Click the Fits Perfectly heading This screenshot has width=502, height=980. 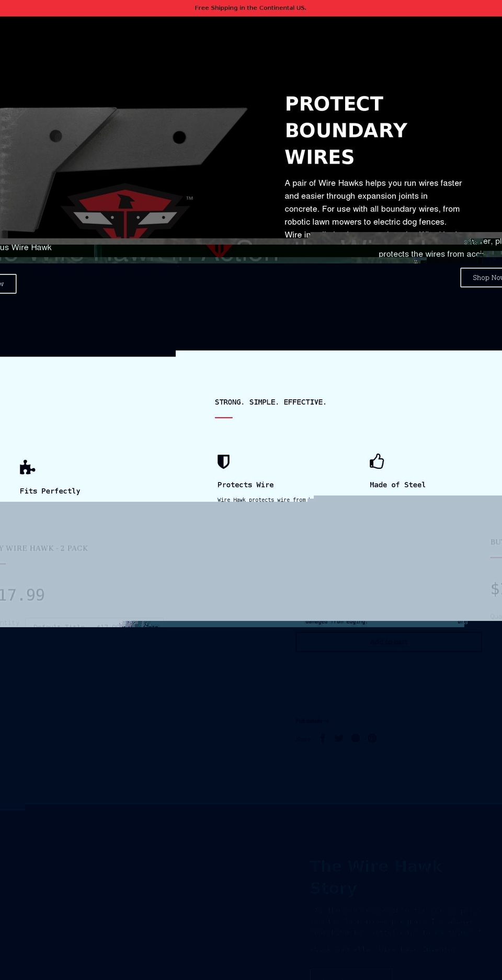pos(50,491)
